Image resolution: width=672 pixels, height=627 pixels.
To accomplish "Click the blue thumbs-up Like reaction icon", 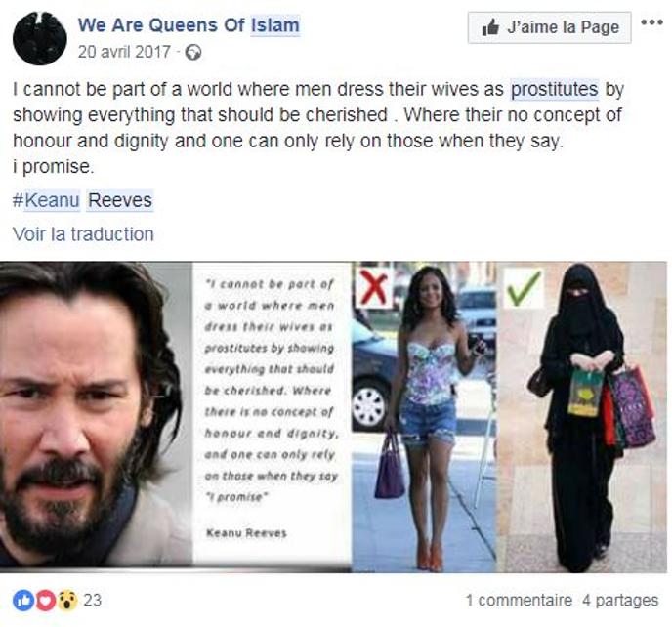I will 23,600.
